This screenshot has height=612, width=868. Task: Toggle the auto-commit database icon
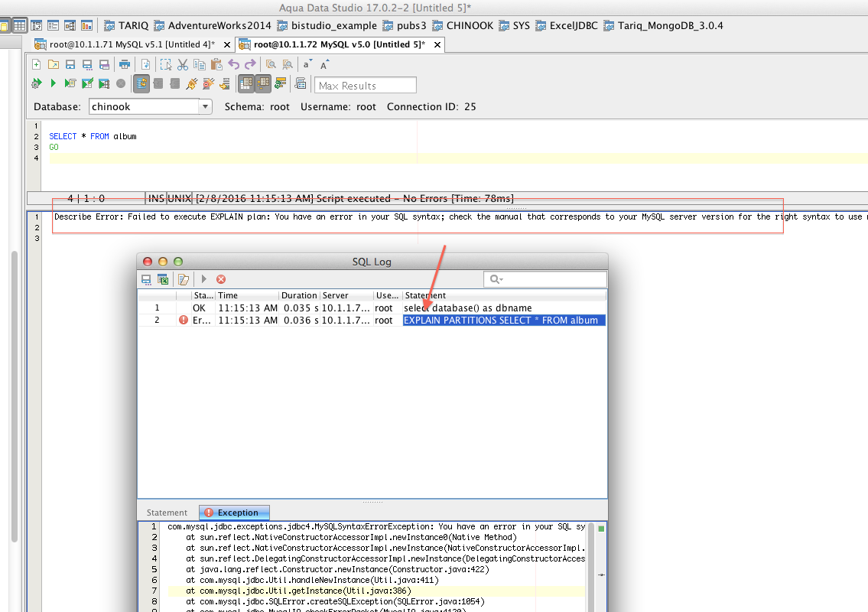(141, 83)
